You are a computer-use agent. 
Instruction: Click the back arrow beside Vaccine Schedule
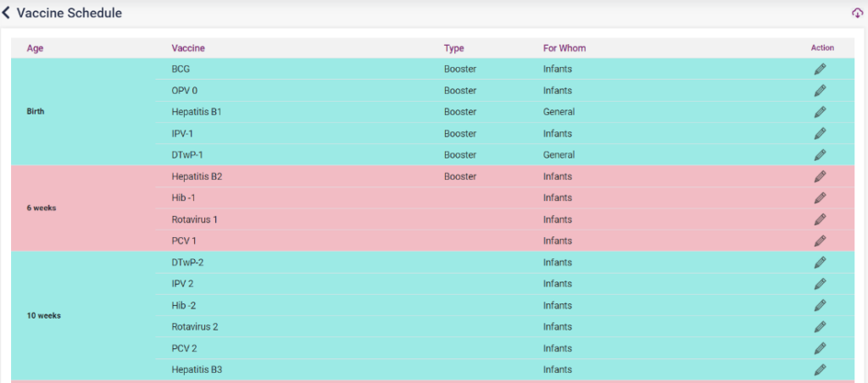(7, 14)
